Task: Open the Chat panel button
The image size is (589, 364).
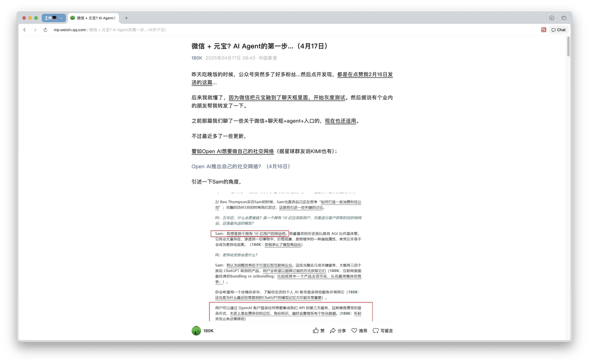Action: (x=559, y=30)
